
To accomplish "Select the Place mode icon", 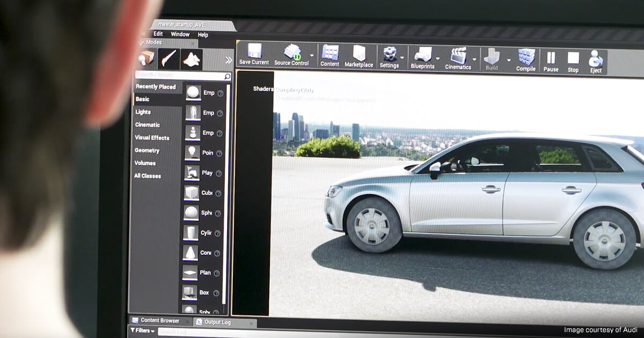I will pyautogui.click(x=146, y=58).
